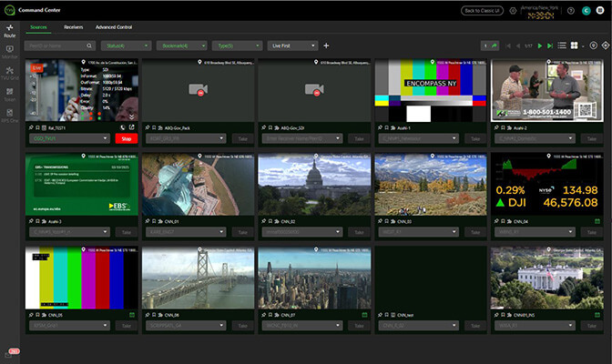
Task: Confirm the page jump with the green arrow
Action: coord(495,46)
